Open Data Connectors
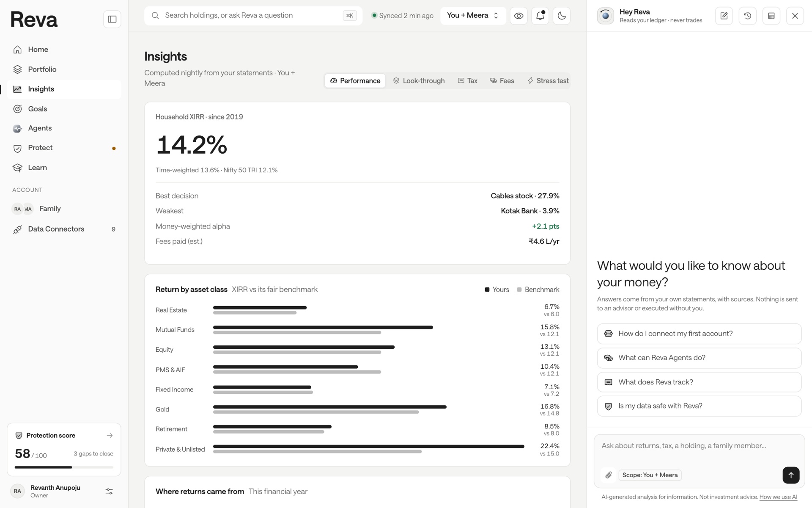812x508 pixels. tap(64, 229)
